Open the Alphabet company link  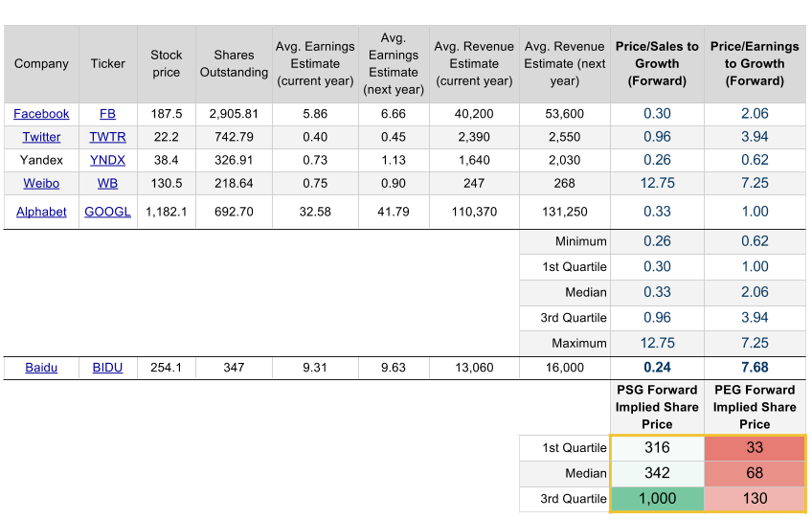[x=41, y=212]
